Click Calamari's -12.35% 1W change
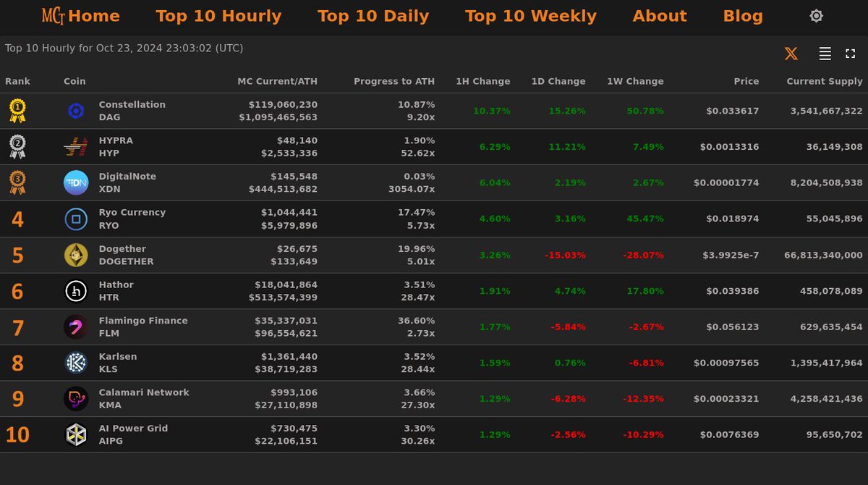This screenshot has height=485, width=868. [644, 399]
